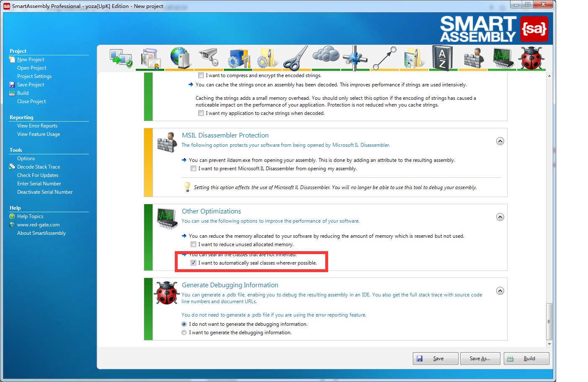Open the blue box with gears icon

[x=238, y=58]
